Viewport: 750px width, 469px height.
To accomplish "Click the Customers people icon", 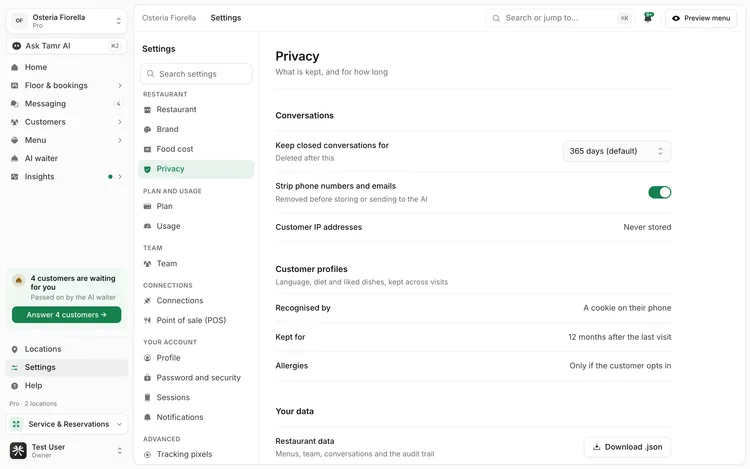I will [14, 122].
